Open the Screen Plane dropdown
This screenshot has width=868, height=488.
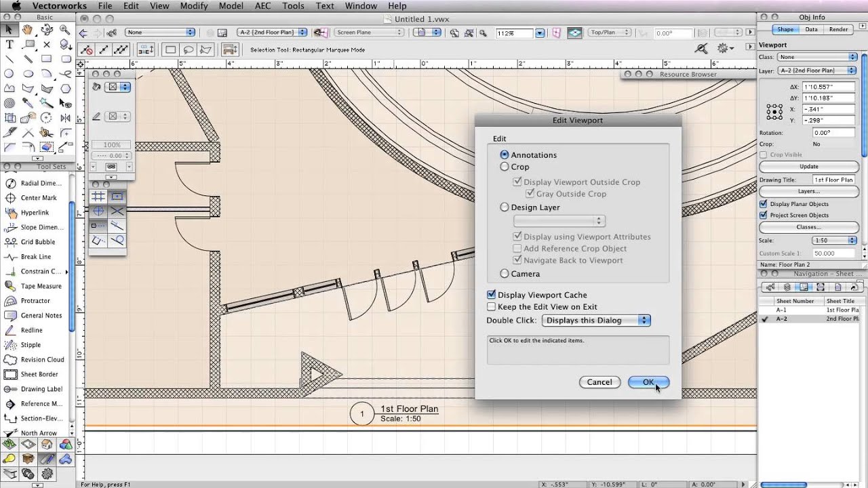coord(370,33)
